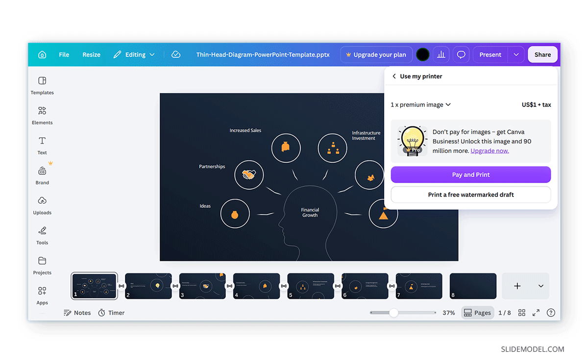The width and height of the screenshot is (588, 364).
Task: Toggle the Notes panel
Action: pyautogui.click(x=77, y=313)
